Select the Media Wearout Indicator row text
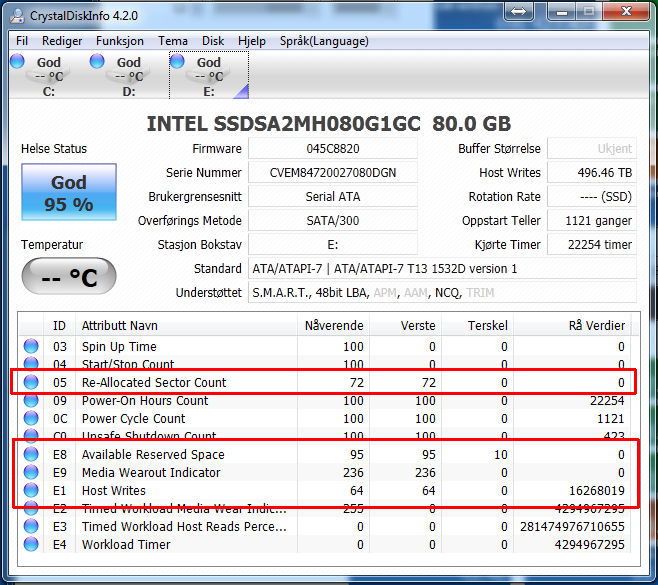 (x=151, y=473)
